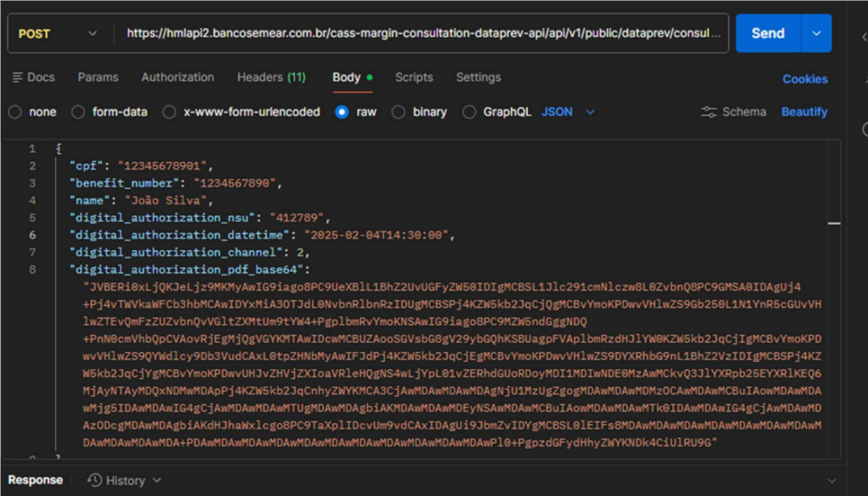The width and height of the screenshot is (868, 496).
Task: Click Beautify to format the JSON
Action: tap(804, 112)
